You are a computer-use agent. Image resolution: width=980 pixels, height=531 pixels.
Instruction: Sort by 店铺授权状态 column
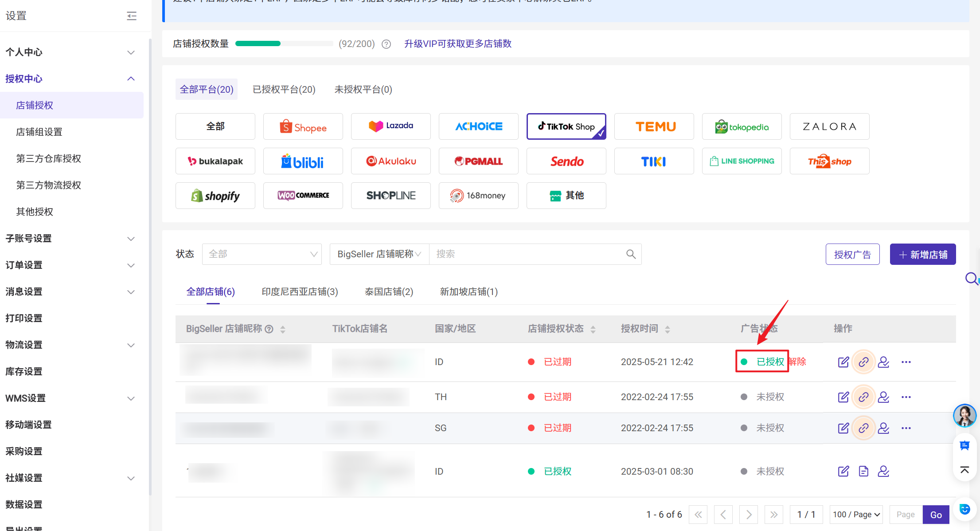click(x=593, y=329)
